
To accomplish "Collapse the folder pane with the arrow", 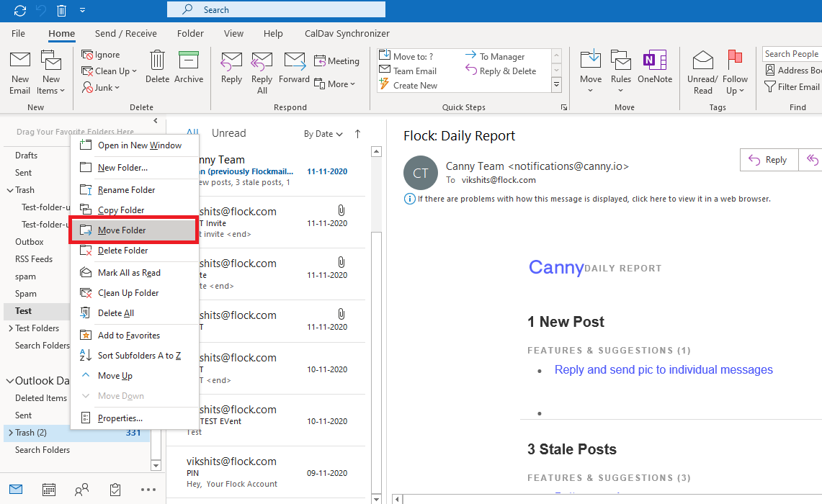I will (x=156, y=120).
